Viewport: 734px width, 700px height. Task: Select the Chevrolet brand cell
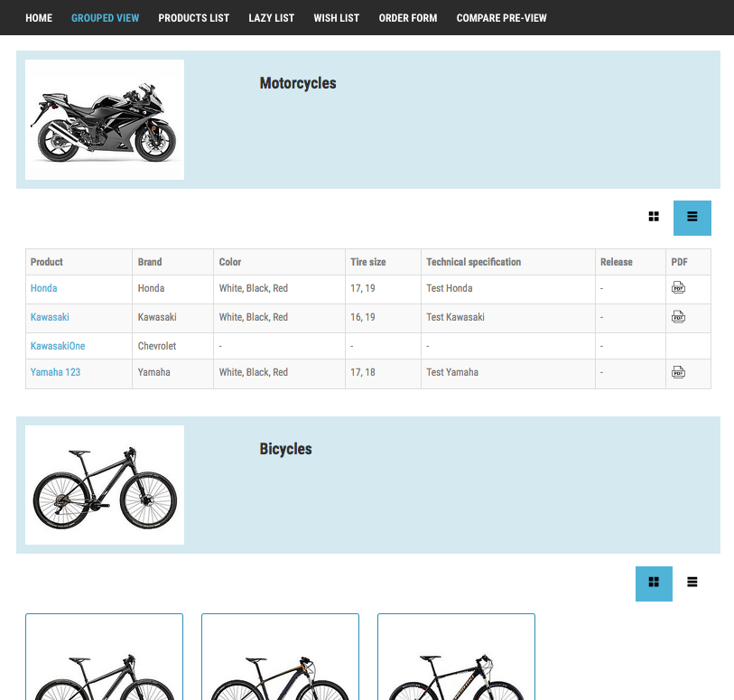[172, 346]
